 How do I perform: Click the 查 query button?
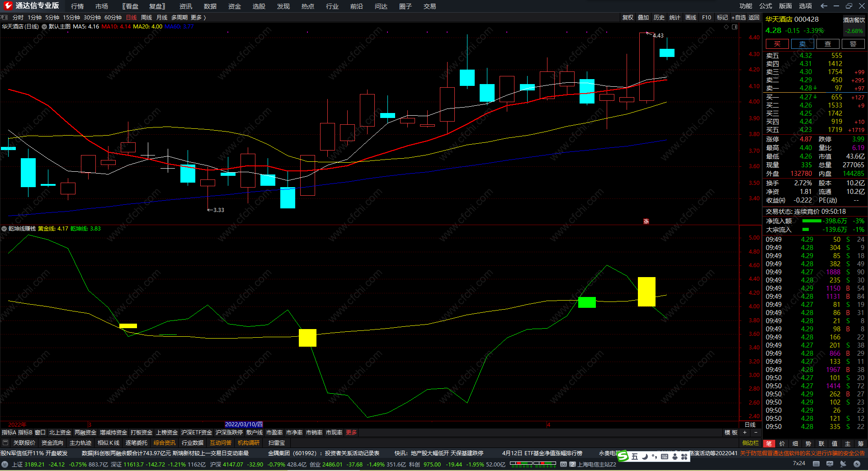point(828,44)
